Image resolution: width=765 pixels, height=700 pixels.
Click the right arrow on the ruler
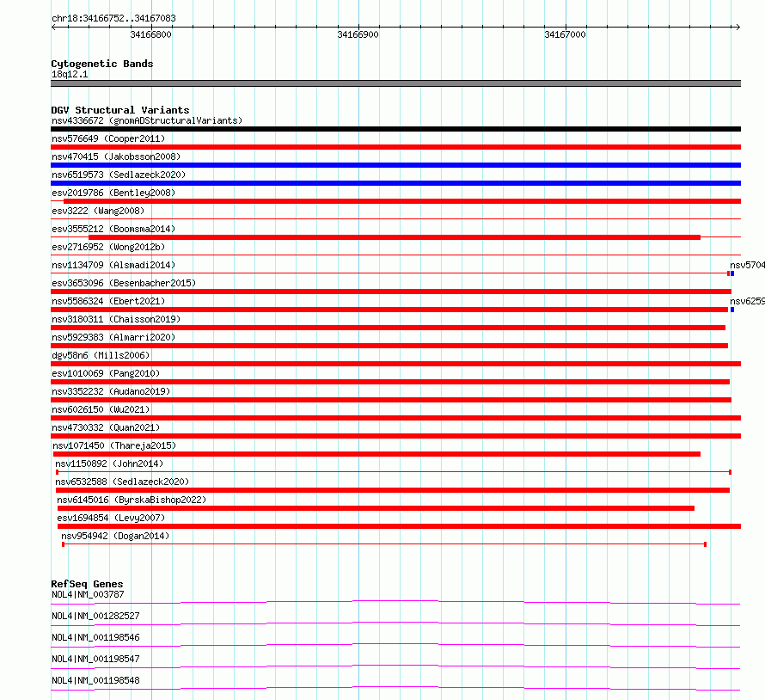pyautogui.click(x=738, y=27)
